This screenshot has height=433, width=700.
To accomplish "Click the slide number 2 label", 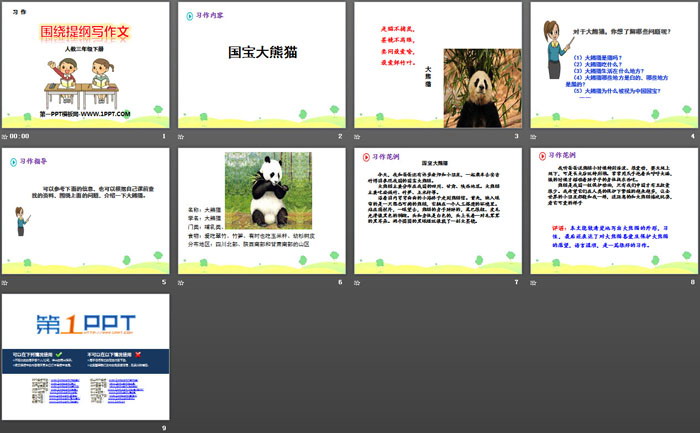I will click(x=340, y=136).
